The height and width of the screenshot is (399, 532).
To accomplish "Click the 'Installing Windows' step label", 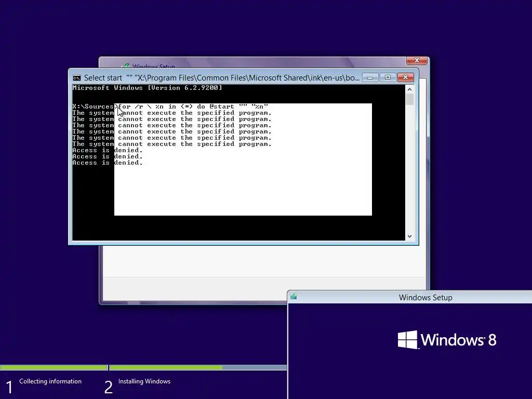I will (x=144, y=381).
